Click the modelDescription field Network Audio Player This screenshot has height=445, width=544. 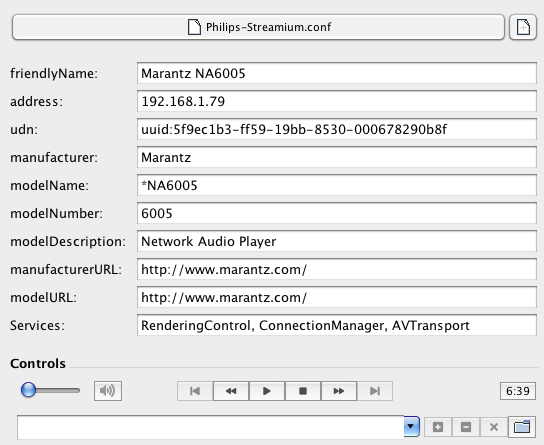337,241
